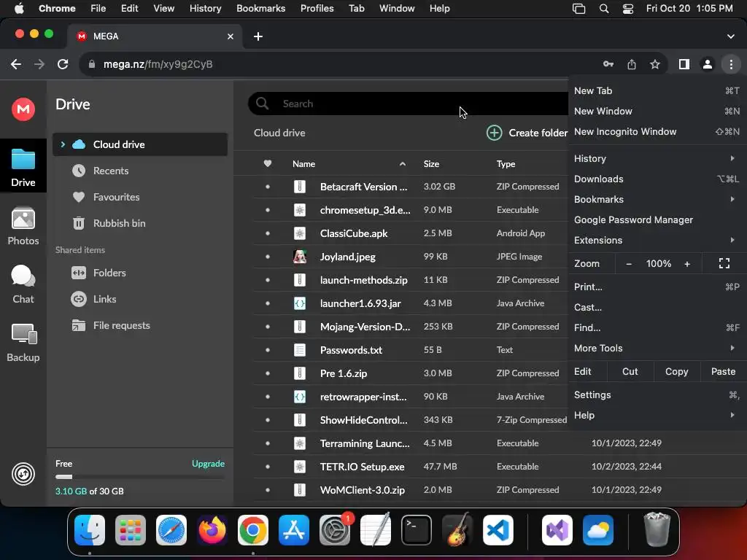Click the Upgrade link
747x560 pixels.
[208, 463]
